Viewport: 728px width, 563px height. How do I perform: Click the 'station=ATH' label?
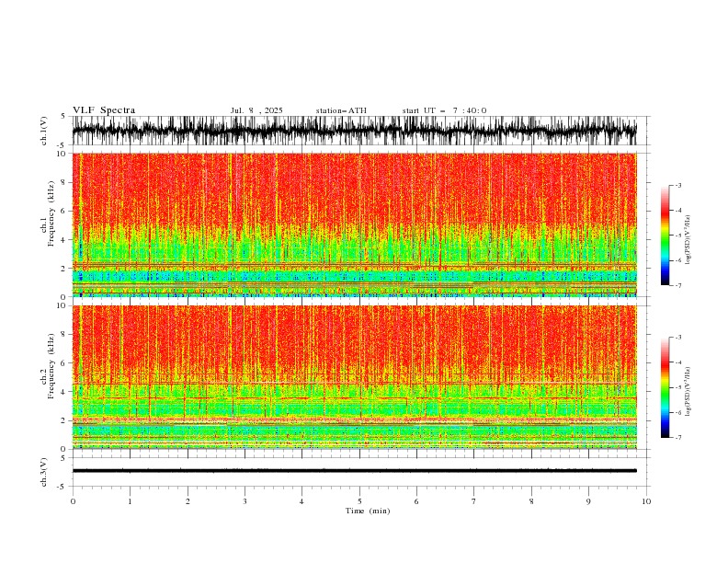[341, 110]
